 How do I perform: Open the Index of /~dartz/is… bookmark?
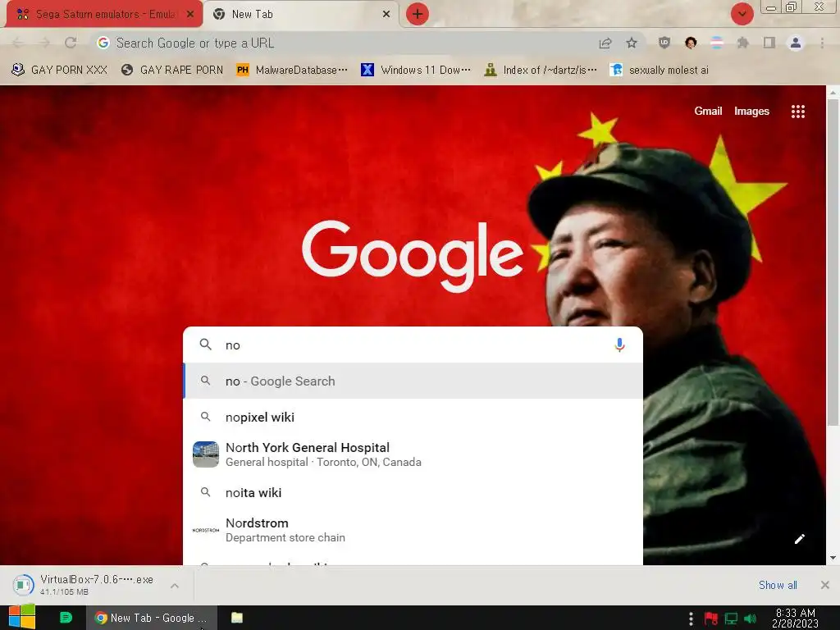540,71
